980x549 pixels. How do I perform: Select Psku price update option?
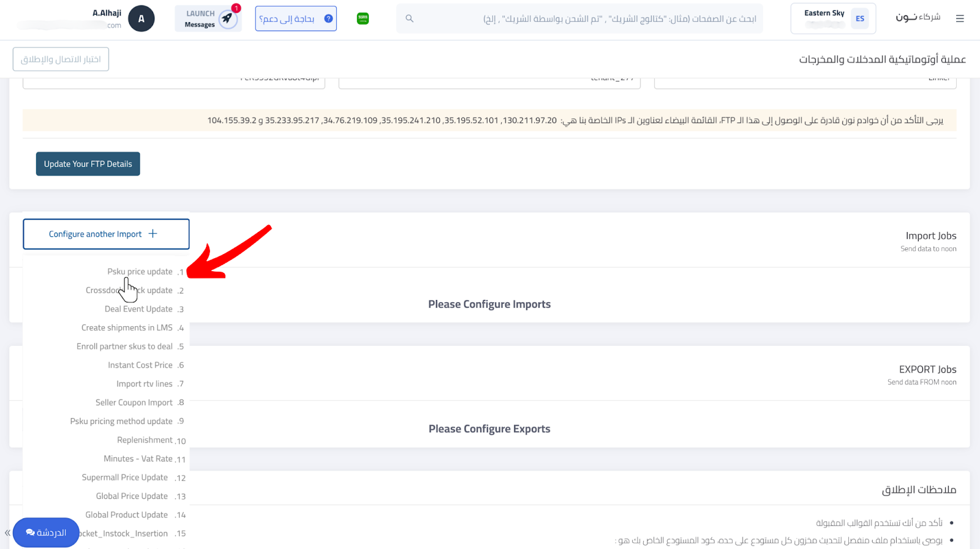140,272
